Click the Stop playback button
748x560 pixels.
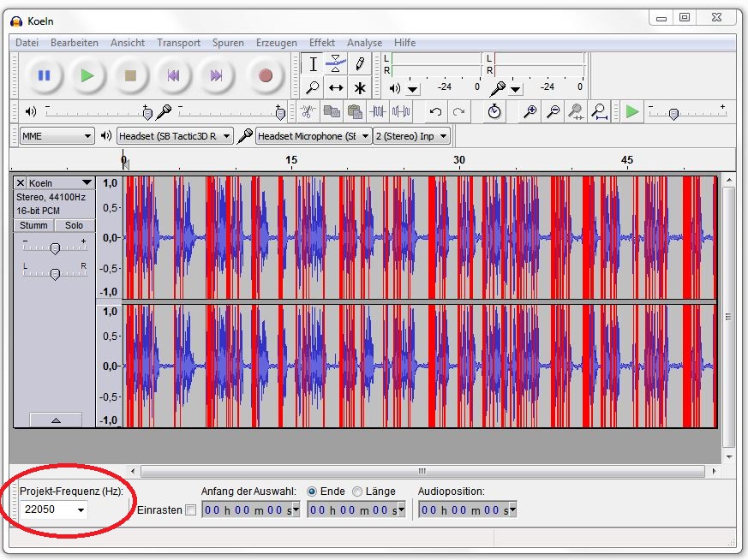coord(130,75)
